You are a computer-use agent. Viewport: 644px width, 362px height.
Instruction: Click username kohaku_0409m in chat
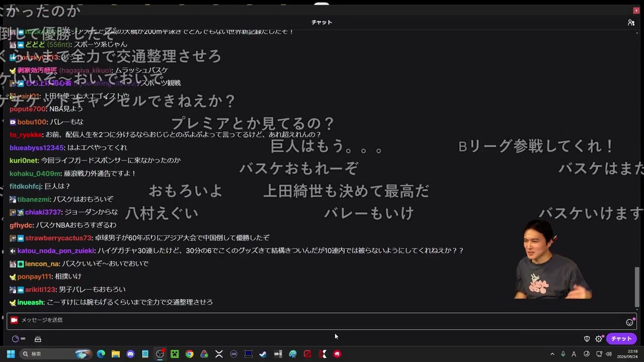pos(35,173)
